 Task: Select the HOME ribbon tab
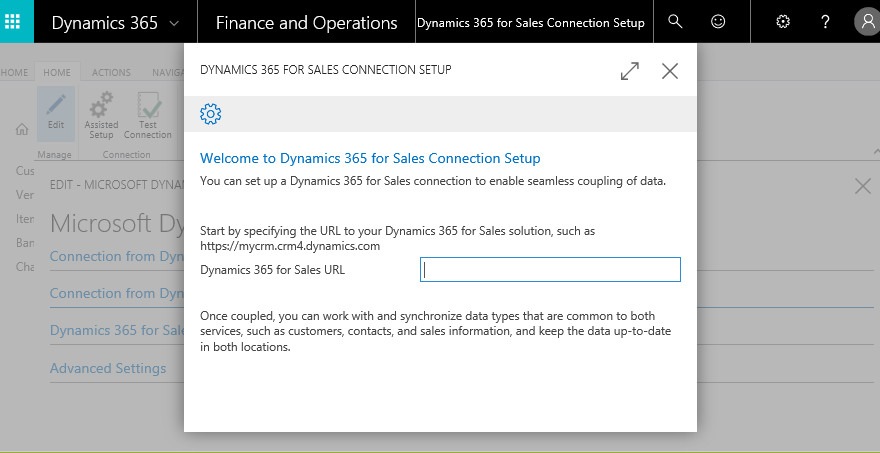(57, 72)
